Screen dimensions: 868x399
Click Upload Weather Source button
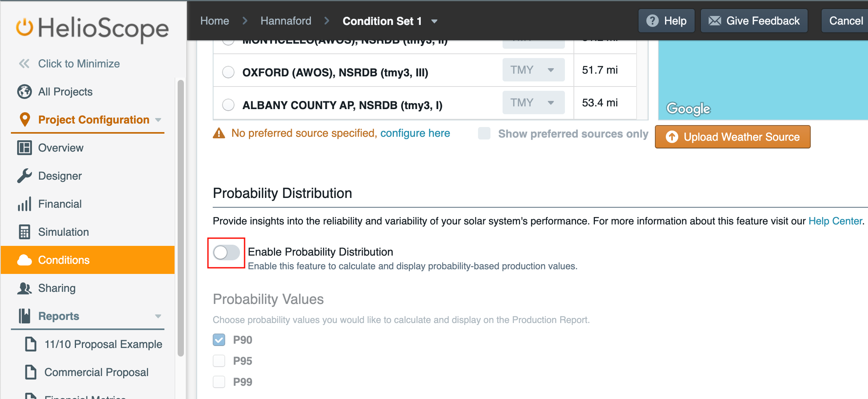733,137
